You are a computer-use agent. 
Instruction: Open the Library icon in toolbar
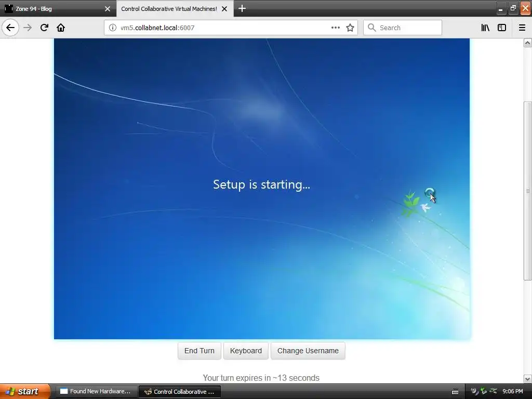[x=485, y=28]
